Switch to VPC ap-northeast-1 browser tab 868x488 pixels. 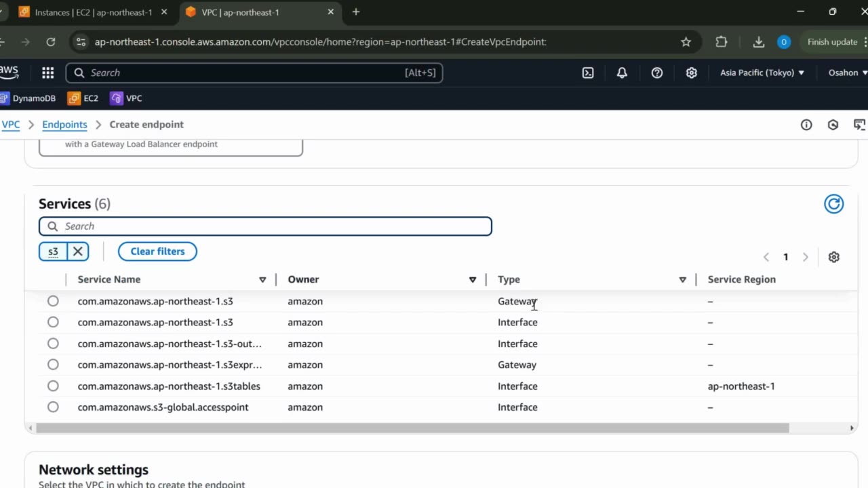261,12
